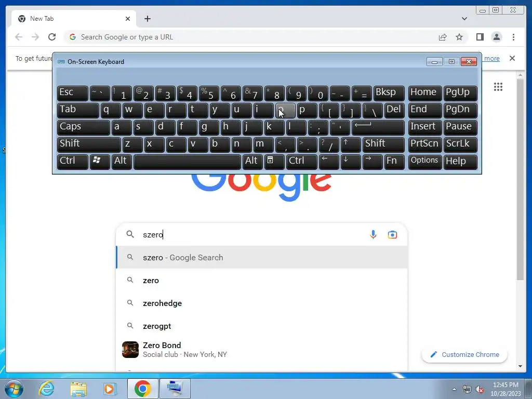532x399 pixels.
Task: Click the PgDn key
Action: click(x=460, y=110)
